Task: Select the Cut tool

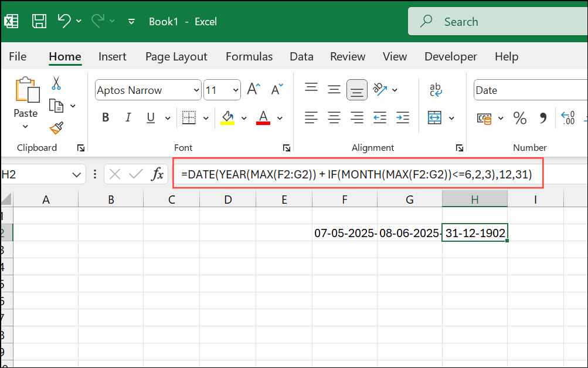Action: click(x=56, y=83)
